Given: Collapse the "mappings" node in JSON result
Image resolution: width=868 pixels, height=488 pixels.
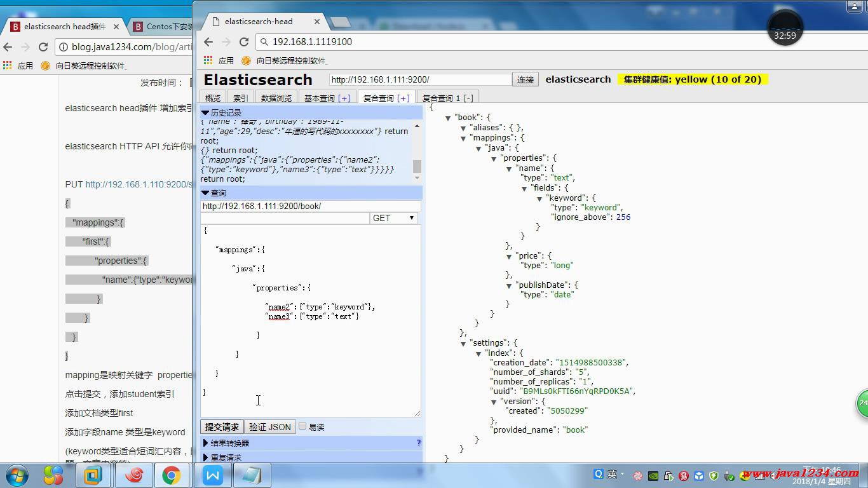Looking at the screenshot, I should click(463, 138).
